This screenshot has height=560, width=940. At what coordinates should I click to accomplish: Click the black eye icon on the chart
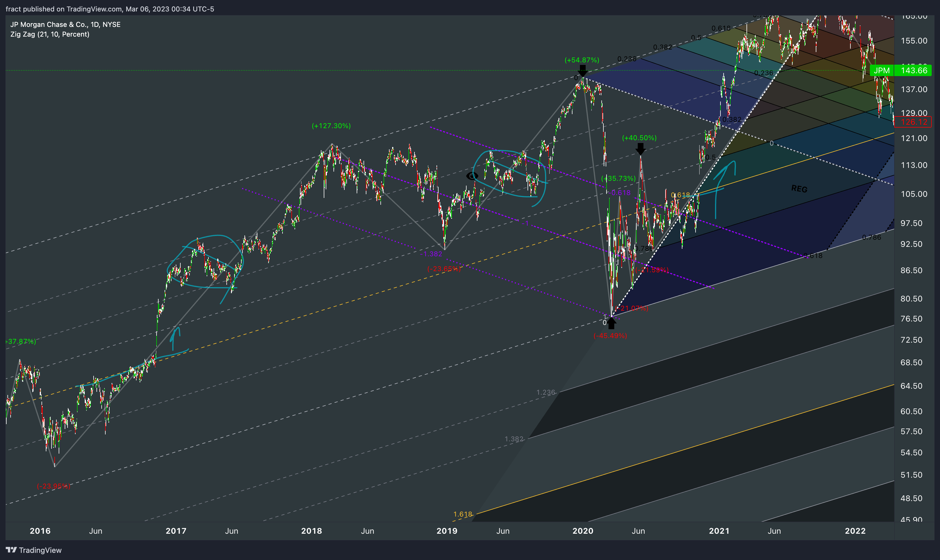472,176
